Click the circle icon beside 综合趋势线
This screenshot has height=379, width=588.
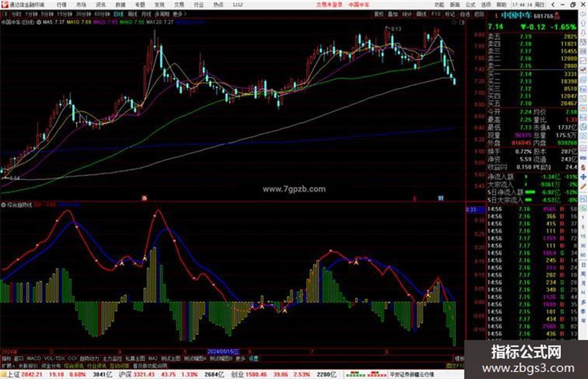[3, 205]
